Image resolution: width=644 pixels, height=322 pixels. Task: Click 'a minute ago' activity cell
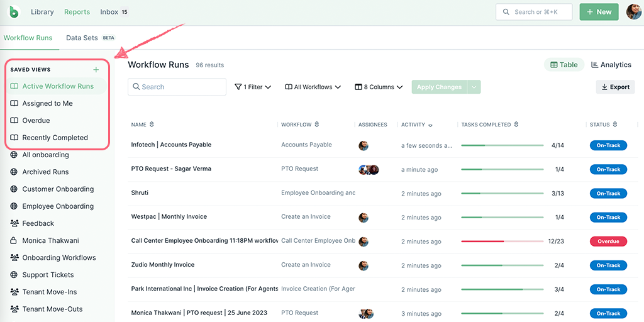tap(419, 170)
